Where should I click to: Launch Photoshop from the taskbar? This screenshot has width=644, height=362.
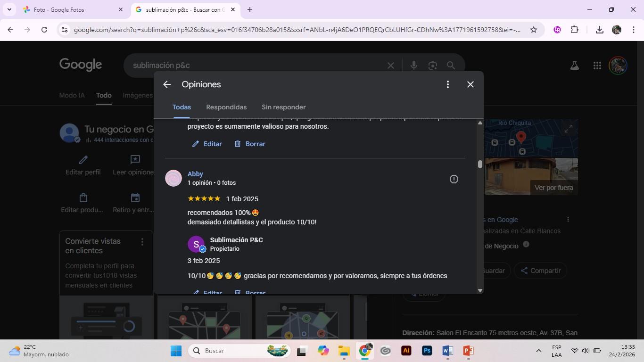tap(427, 351)
